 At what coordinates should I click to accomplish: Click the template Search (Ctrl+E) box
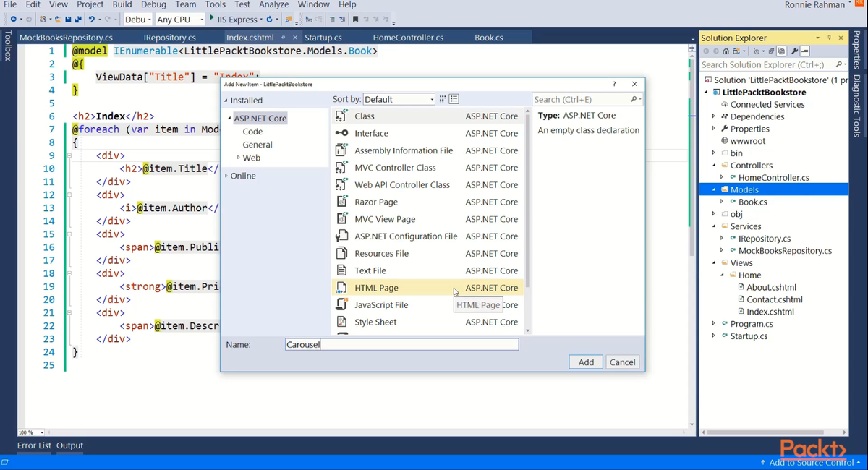click(587, 99)
